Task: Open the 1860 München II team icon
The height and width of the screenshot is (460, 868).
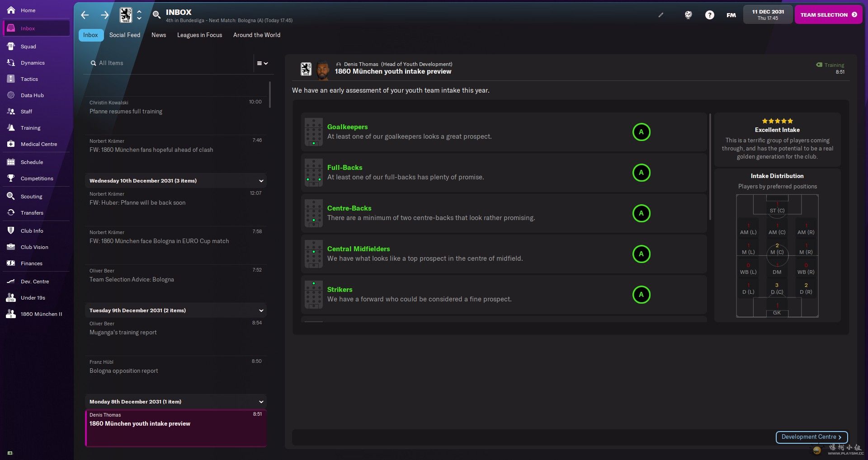Action: click(11, 314)
